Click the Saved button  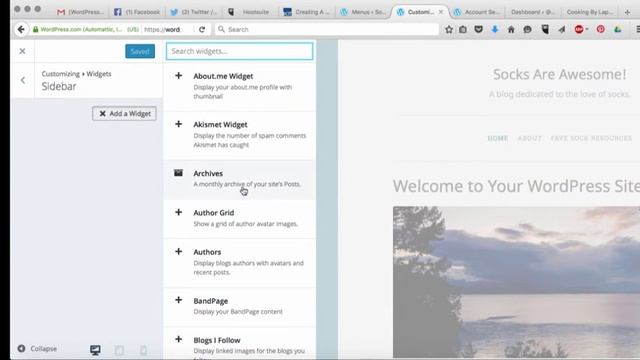click(x=140, y=51)
